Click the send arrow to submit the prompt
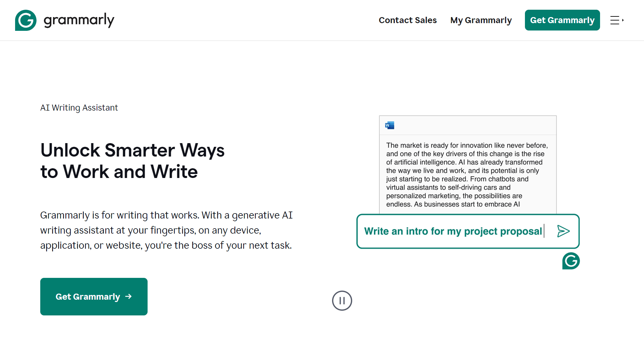Image resolution: width=644 pixels, height=362 pixels. pyautogui.click(x=563, y=231)
